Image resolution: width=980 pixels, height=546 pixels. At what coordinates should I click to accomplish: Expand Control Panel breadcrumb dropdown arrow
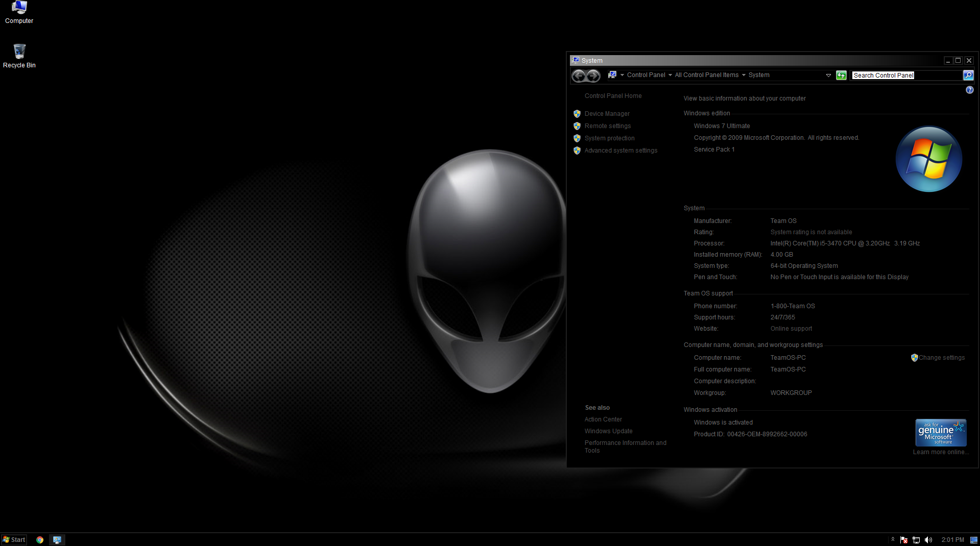point(670,75)
